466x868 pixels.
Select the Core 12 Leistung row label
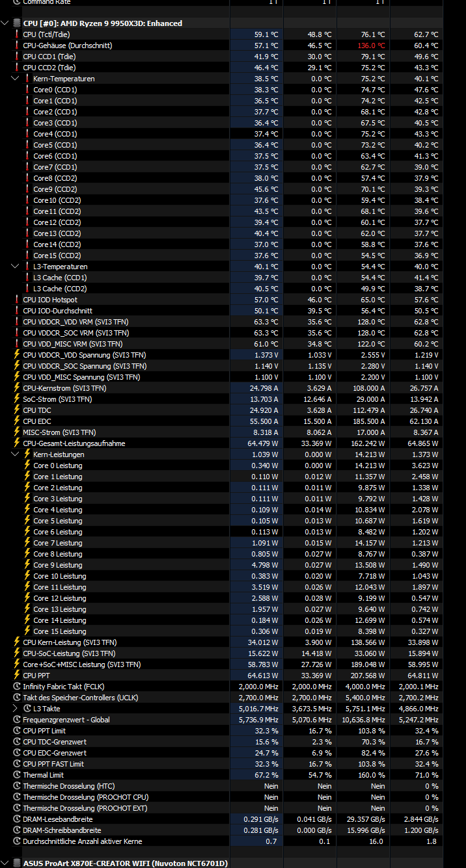coord(59,598)
